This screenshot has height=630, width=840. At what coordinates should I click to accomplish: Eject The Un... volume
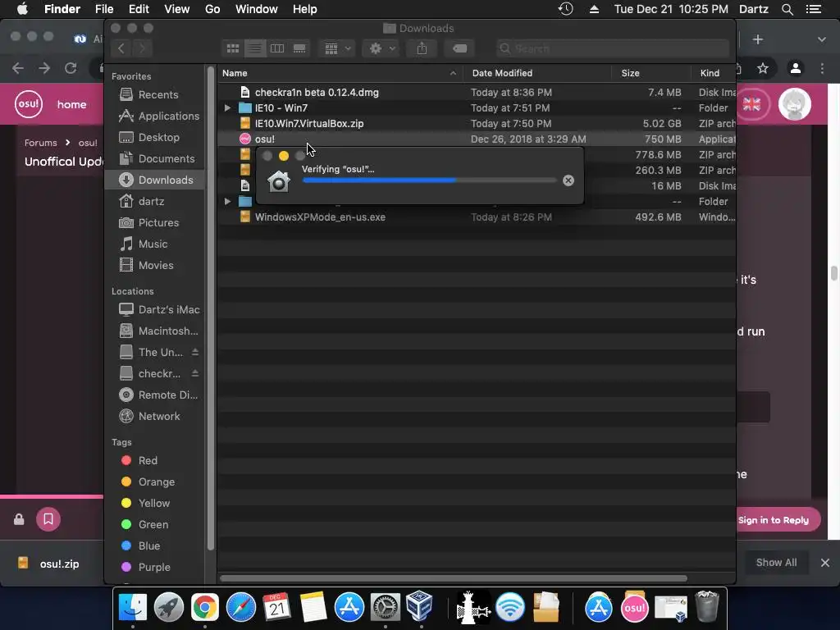(x=195, y=352)
